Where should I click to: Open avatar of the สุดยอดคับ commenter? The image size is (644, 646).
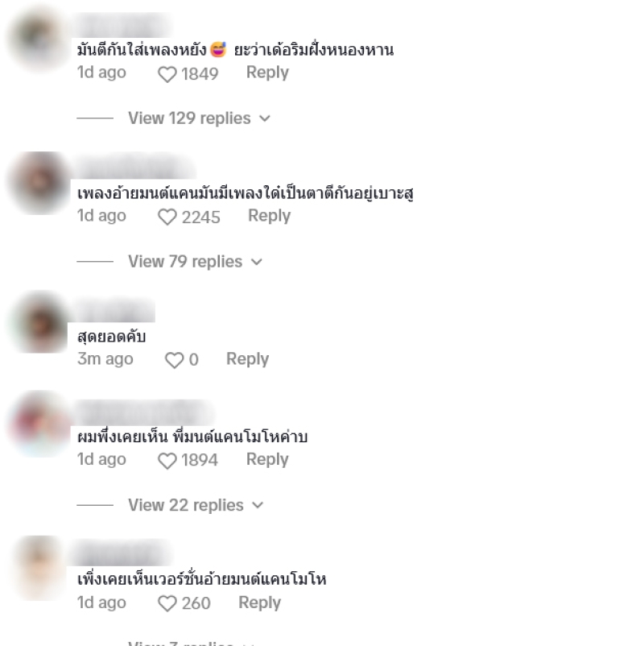coord(40,322)
